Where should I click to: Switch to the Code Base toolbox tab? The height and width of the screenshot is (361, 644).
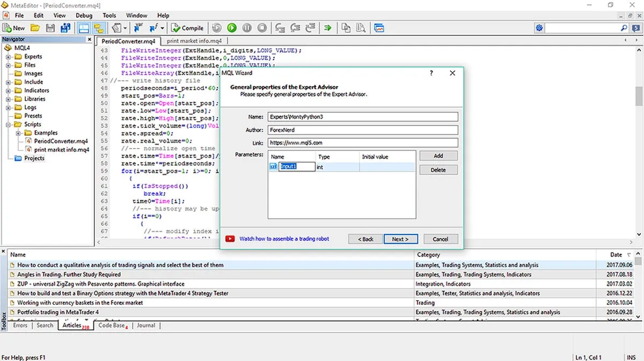click(x=112, y=325)
